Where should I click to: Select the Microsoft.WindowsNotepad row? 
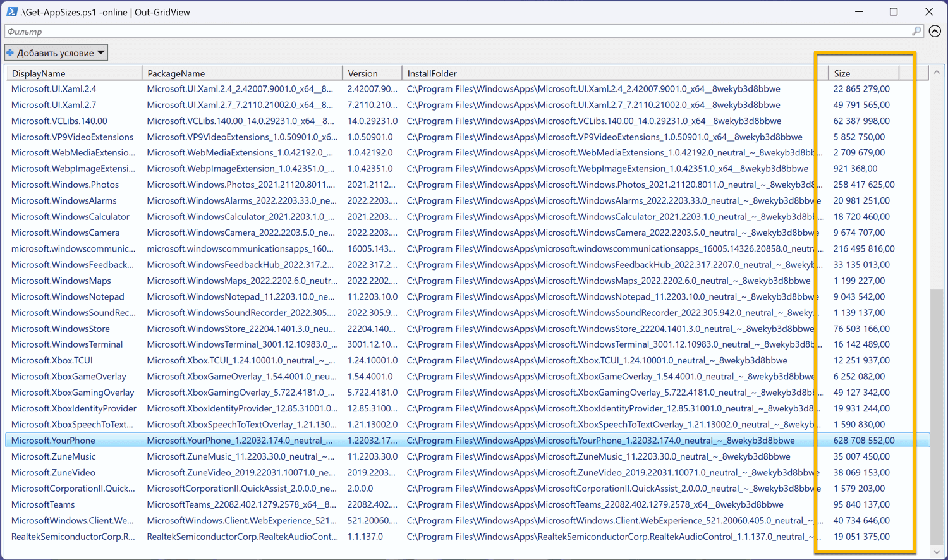(468, 296)
